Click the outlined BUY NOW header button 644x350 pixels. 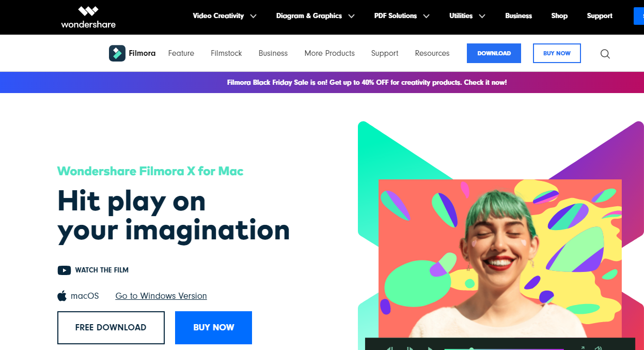point(557,53)
